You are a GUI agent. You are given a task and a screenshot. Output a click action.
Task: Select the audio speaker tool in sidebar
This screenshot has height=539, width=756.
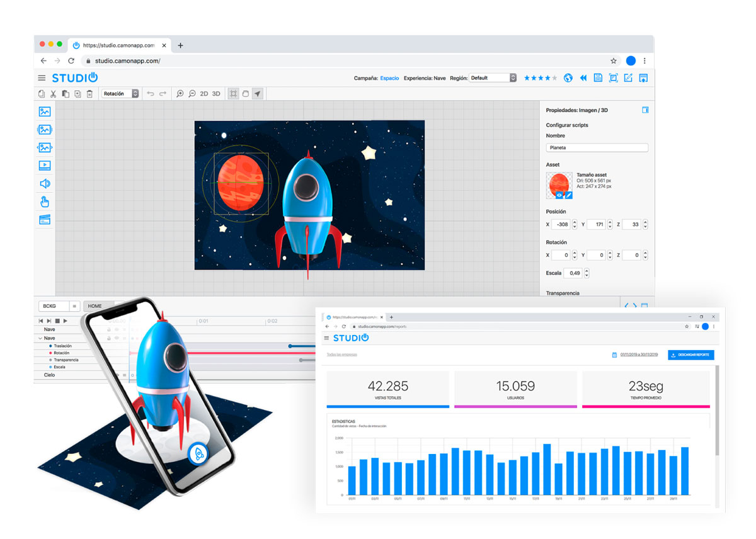[x=45, y=184]
